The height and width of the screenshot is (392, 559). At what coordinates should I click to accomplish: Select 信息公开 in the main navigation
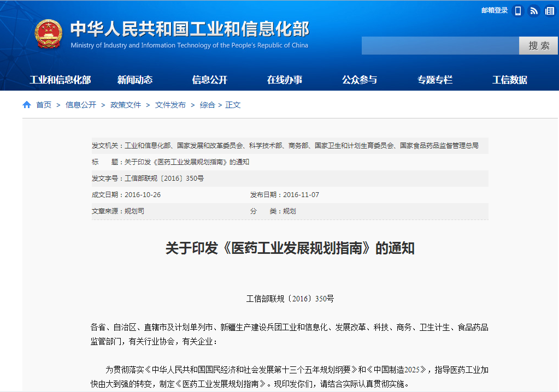[x=210, y=80]
